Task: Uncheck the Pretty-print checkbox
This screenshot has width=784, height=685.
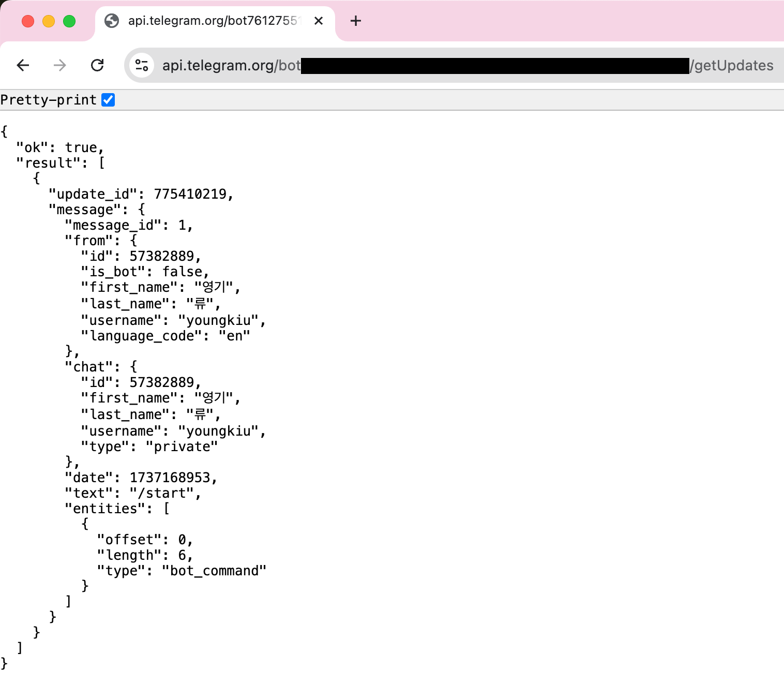Action: point(108,100)
